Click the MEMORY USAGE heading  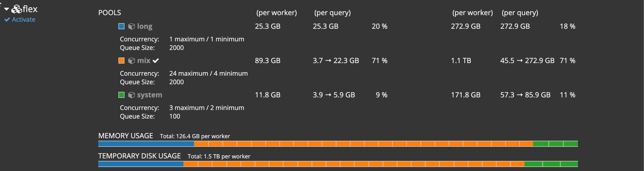[125, 136]
